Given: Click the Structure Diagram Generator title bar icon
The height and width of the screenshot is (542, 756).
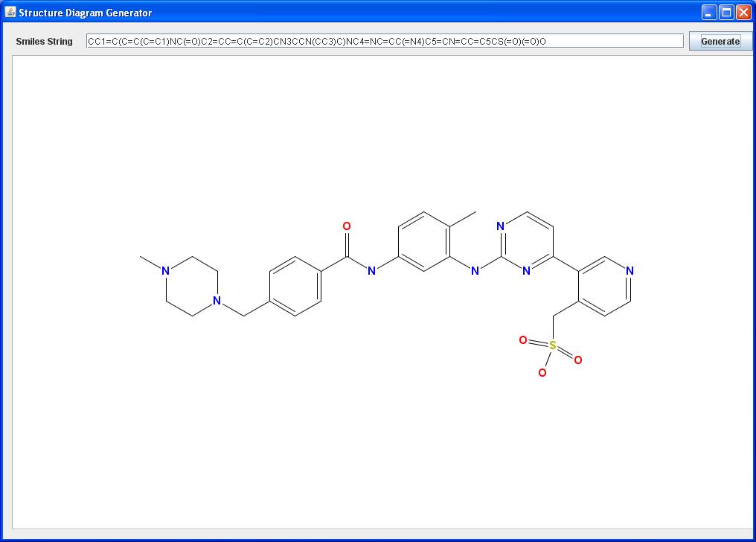Looking at the screenshot, I should pyautogui.click(x=10, y=12).
